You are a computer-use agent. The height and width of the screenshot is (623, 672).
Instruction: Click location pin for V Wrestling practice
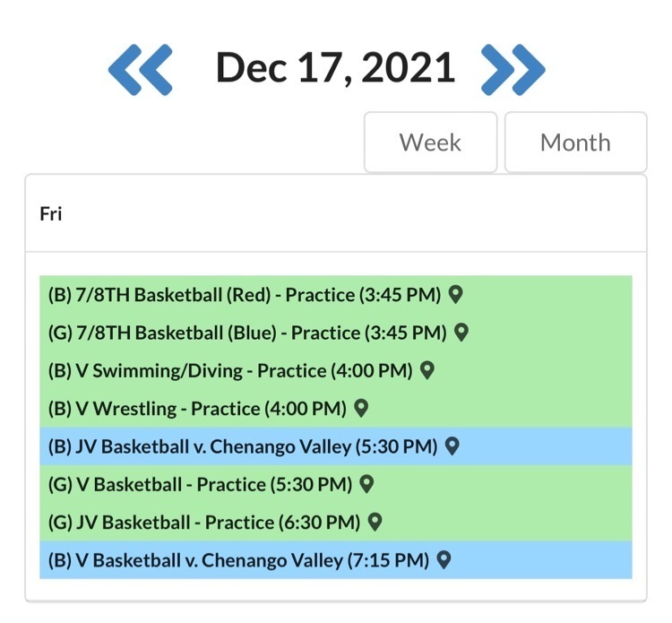[x=361, y=409]
